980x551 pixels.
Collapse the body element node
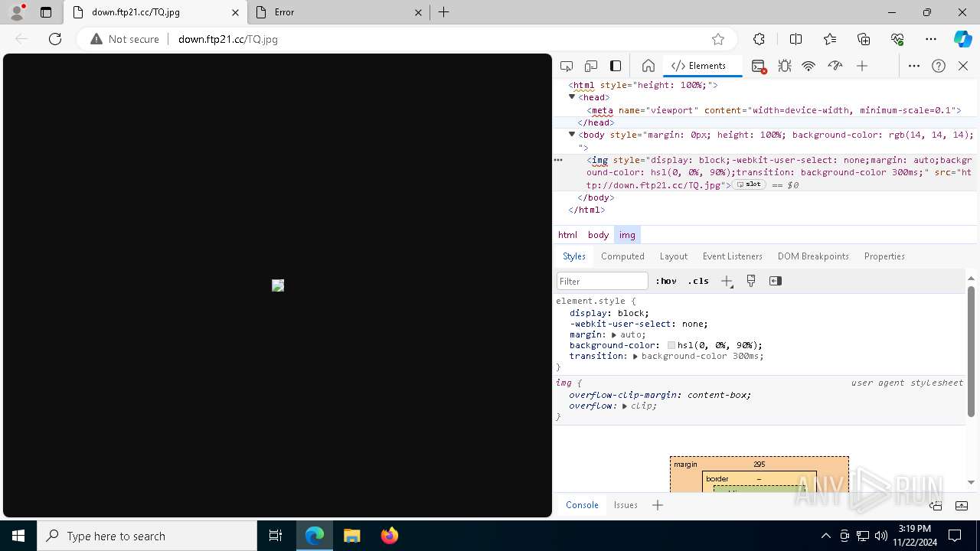(x=572, y=135)
